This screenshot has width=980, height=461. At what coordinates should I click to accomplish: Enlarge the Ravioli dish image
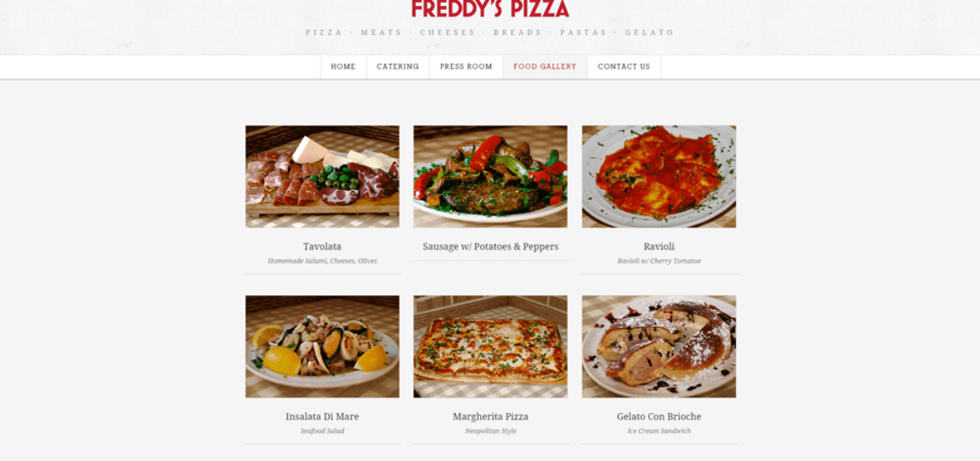(659, 176)
